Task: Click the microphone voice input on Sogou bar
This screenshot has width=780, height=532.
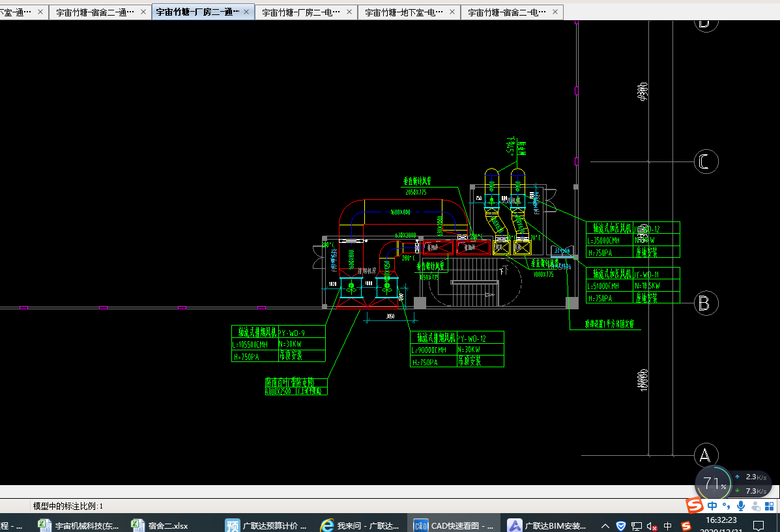Action: pos(741,506)
